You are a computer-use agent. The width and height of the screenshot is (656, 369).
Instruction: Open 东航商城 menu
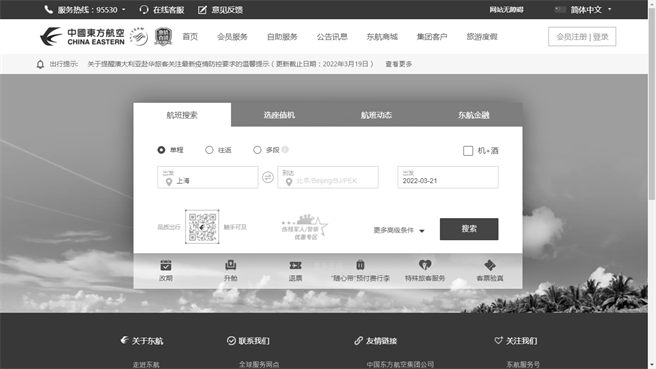(382, 37)
